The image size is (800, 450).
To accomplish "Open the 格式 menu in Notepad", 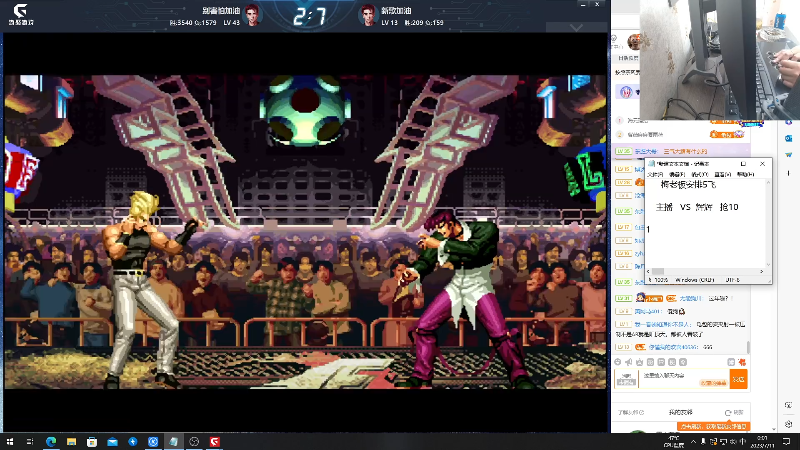I will point(699,174).
